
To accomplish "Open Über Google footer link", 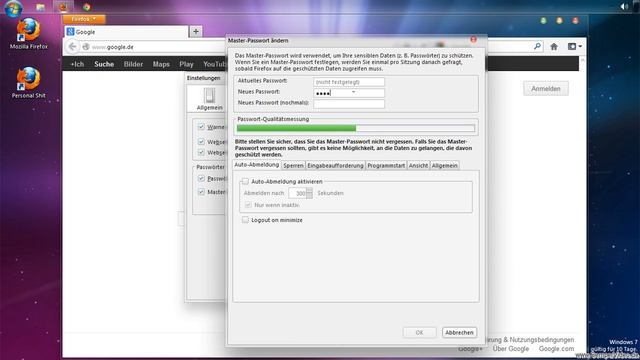I will tap(511, 349).
